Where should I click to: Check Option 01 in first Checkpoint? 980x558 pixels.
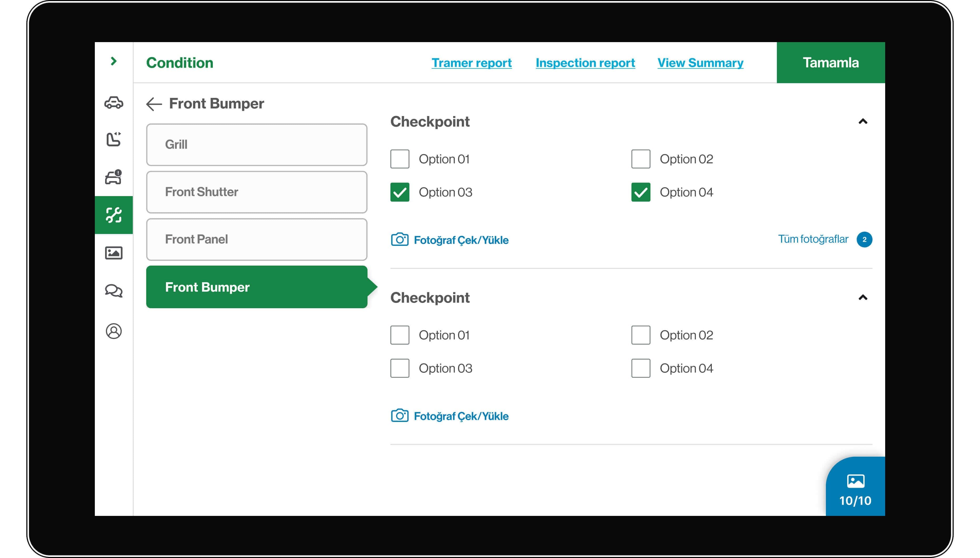tap(400, 159)
